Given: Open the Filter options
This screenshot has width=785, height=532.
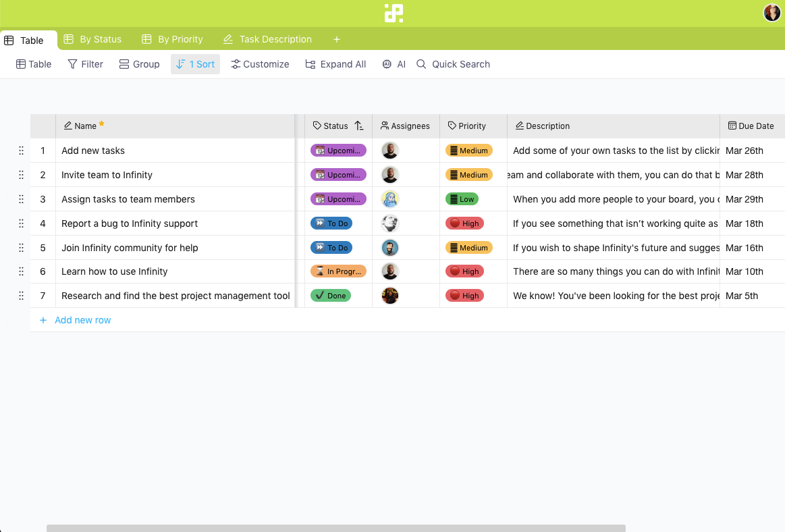Looking at the screenshot, I should [x=85, y=64].
